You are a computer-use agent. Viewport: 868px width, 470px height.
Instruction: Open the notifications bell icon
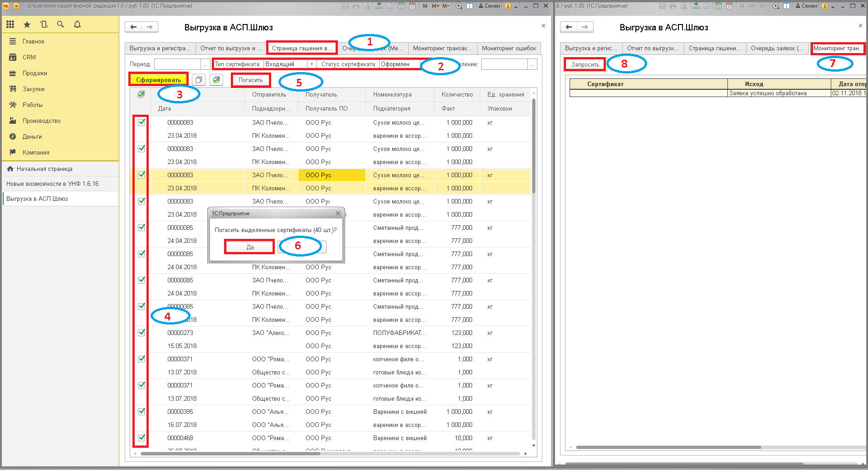[77, 24]
